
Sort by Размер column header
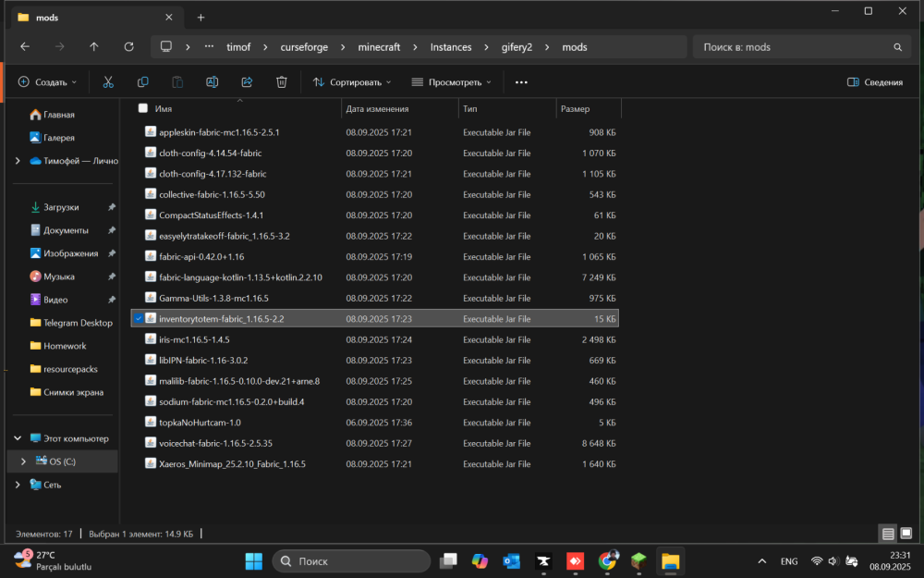pos(588,108)
